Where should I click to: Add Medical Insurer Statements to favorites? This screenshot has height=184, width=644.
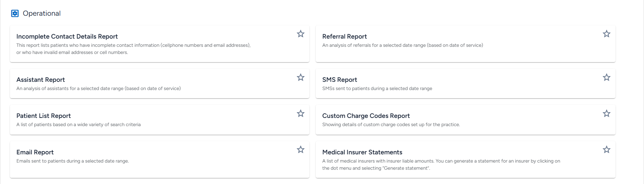point(606,150)
